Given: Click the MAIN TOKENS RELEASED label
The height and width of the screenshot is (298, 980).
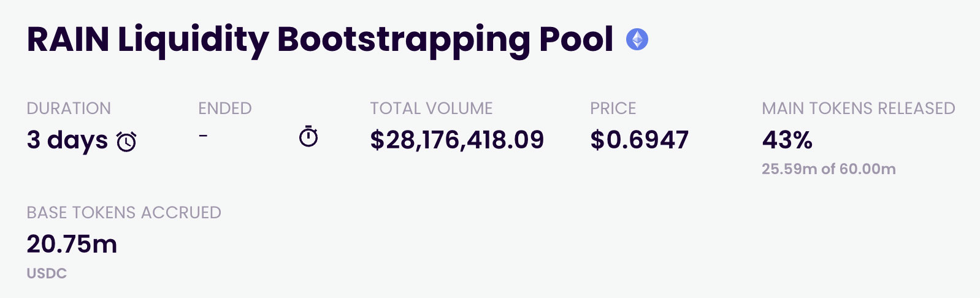Looking at the screenshot, I should [858, 109].
